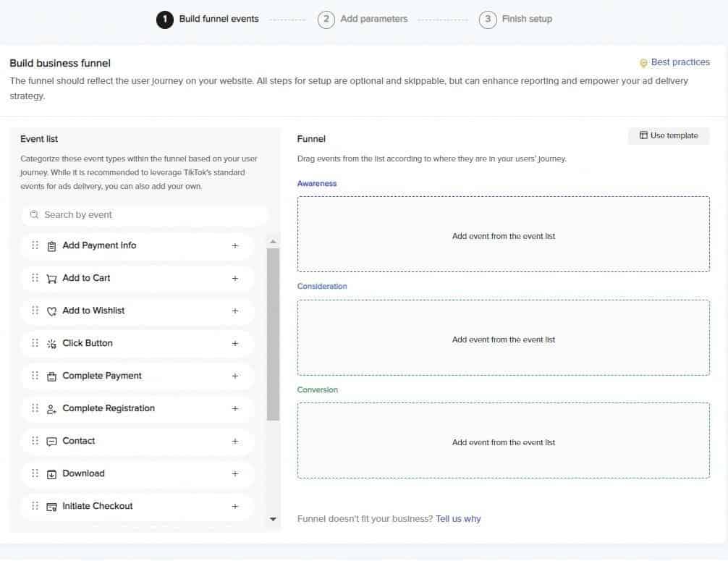Click the Add to Cart shopping cart icon
The image size is (728, 561).
pyautogui.click(x=51, y=279)
